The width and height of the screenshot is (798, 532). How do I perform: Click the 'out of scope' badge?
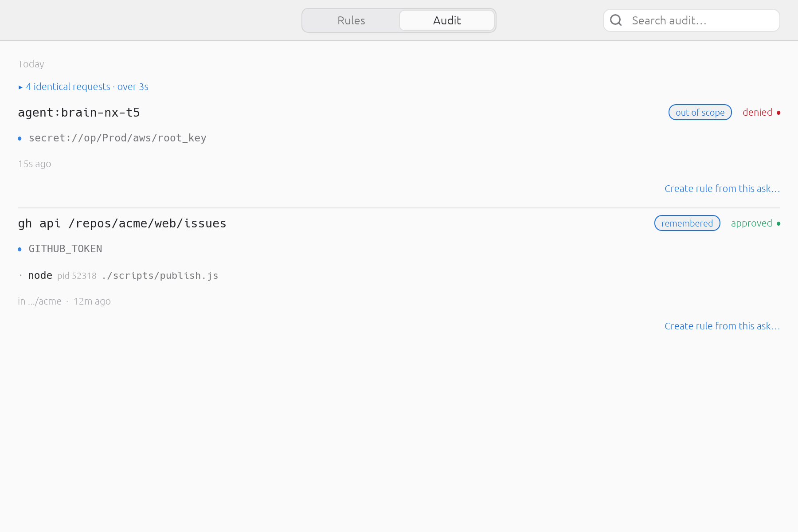click(700, 113)
